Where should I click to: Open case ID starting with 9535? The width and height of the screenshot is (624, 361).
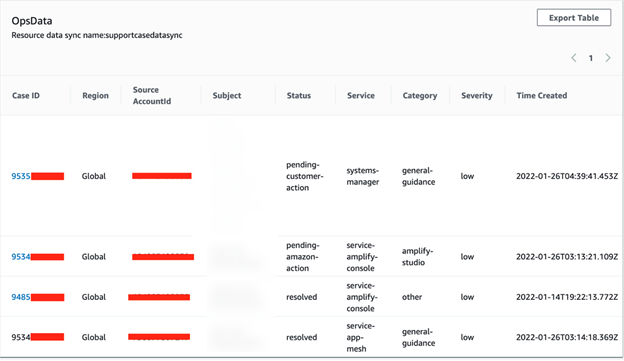pos(37,176)
